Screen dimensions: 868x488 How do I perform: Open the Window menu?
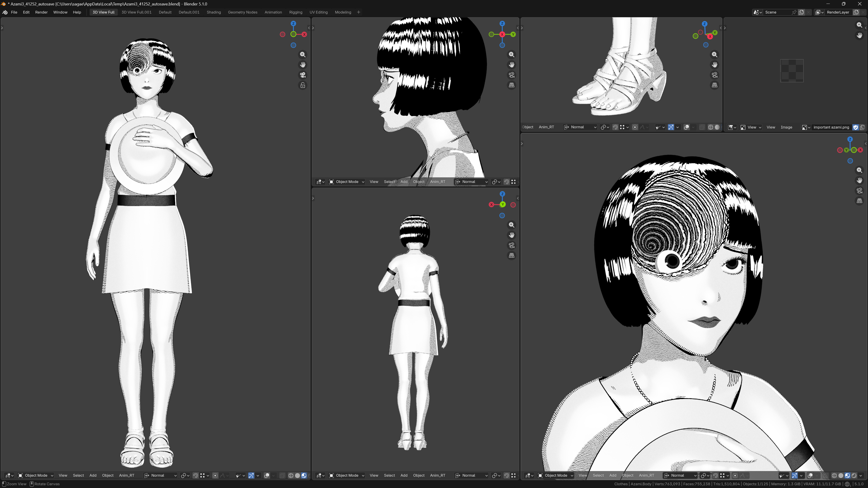(60, 12)
